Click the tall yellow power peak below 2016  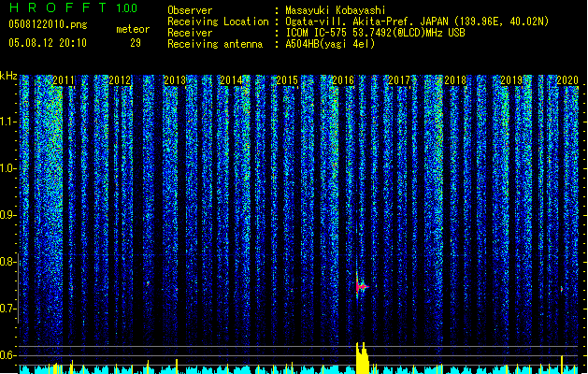pyautogui.click(x=363, y=358)
